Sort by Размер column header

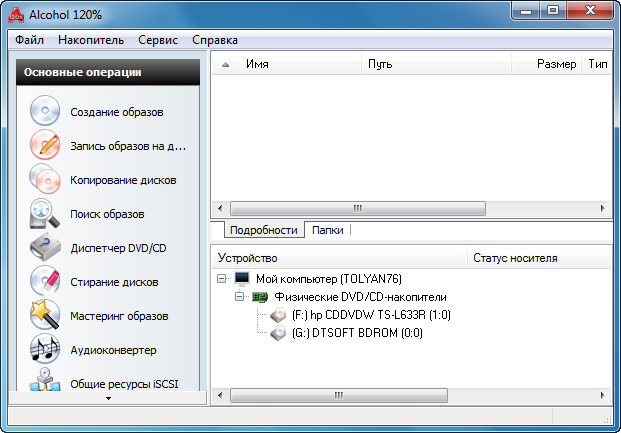point(547,64)
